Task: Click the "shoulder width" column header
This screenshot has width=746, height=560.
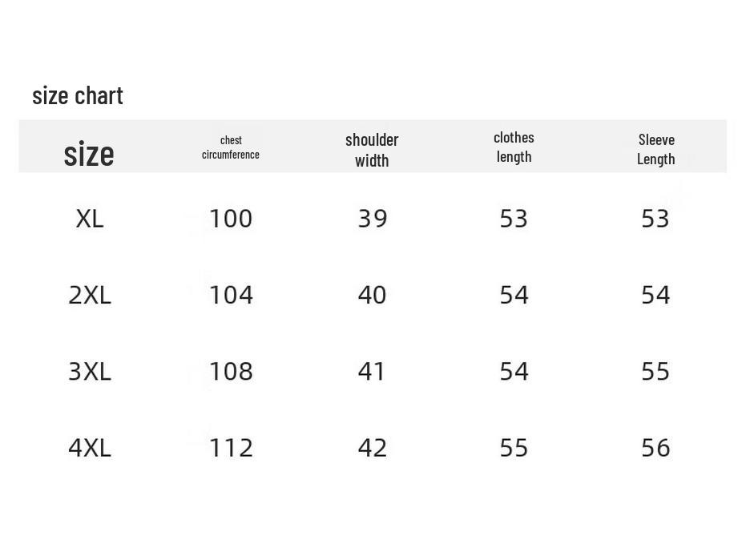Action: pos(372,150)
